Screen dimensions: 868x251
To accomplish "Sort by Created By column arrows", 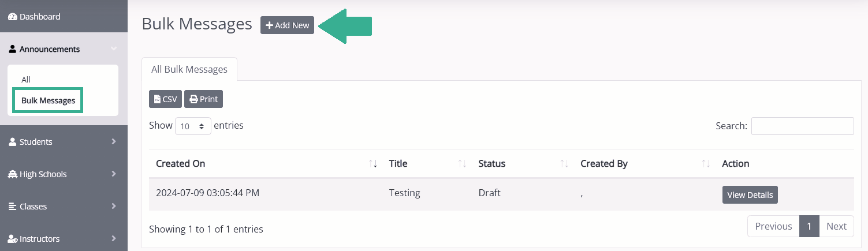I will (x=706, y=164).
